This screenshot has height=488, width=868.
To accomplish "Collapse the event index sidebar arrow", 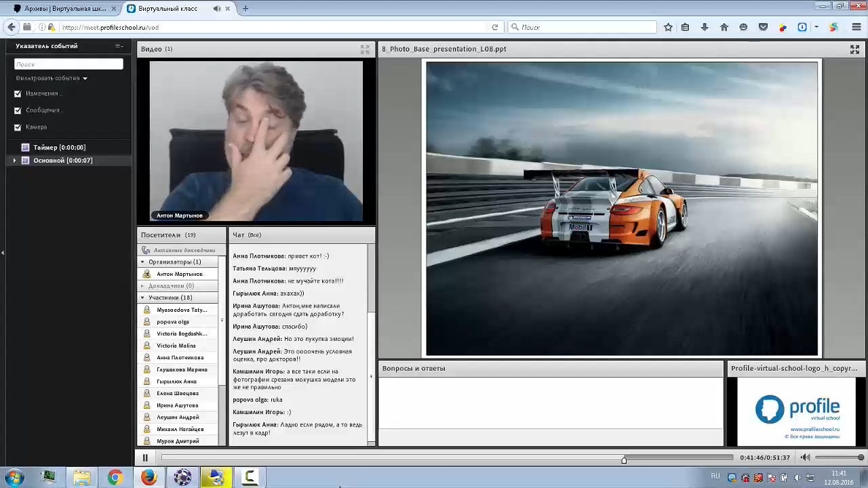I will click(x=3, y=253).
